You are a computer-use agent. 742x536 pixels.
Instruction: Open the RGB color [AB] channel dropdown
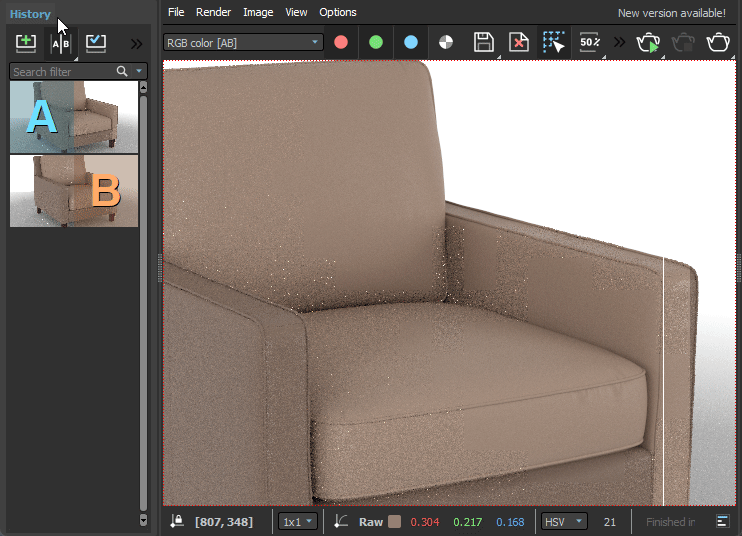[x=243, y=42]
